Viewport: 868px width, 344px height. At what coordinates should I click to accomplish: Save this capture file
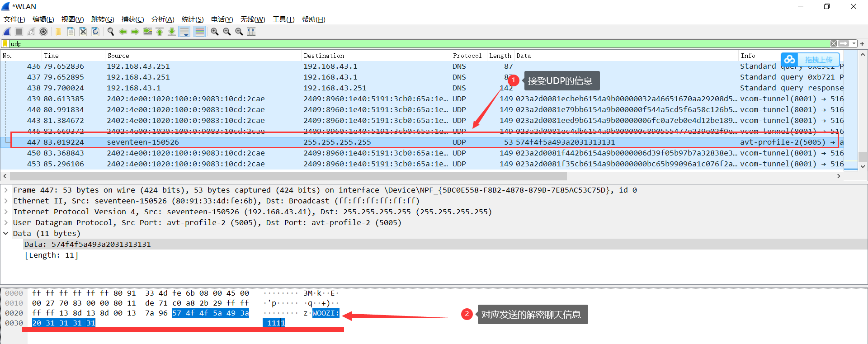pos(71,32)
